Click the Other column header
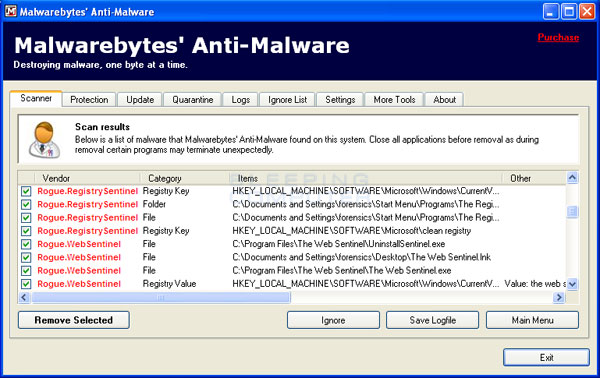Screen dimensions: 600x378 pos(534,178)
